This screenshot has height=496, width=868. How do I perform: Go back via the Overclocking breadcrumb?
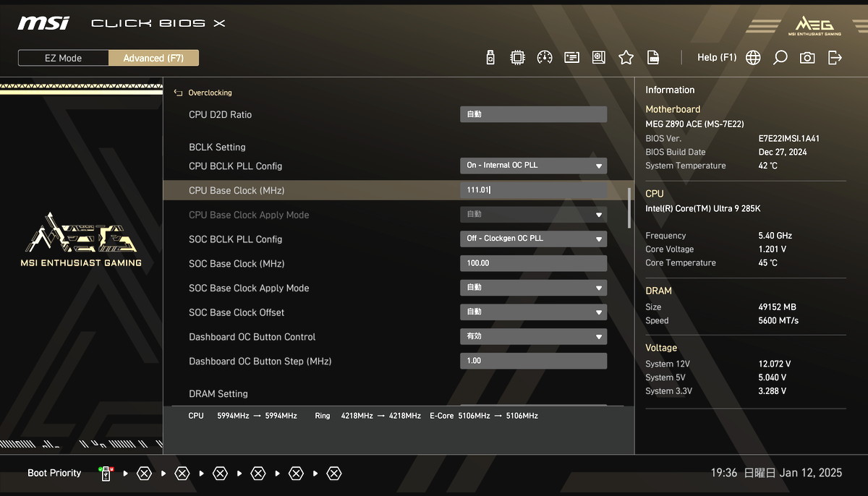(210, 93)
